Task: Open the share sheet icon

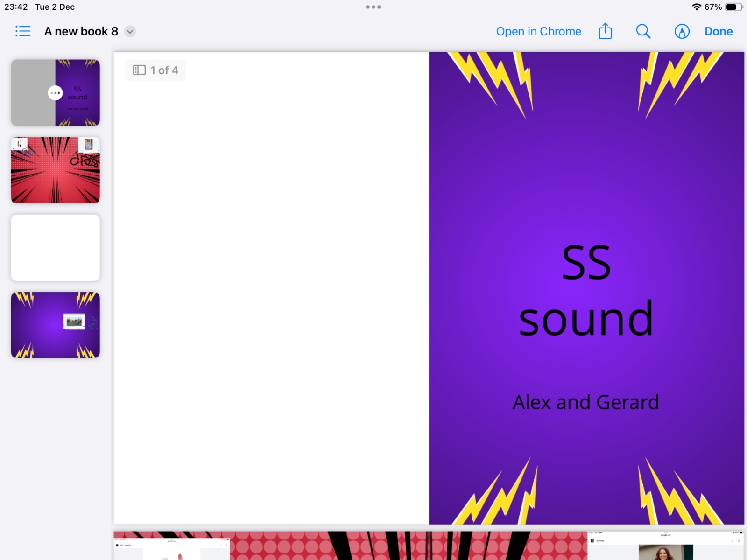Action: coord(605,31)
